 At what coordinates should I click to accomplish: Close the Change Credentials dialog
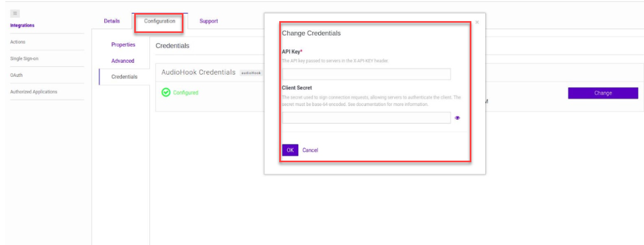pyautogui.click(x=477, y=22)
